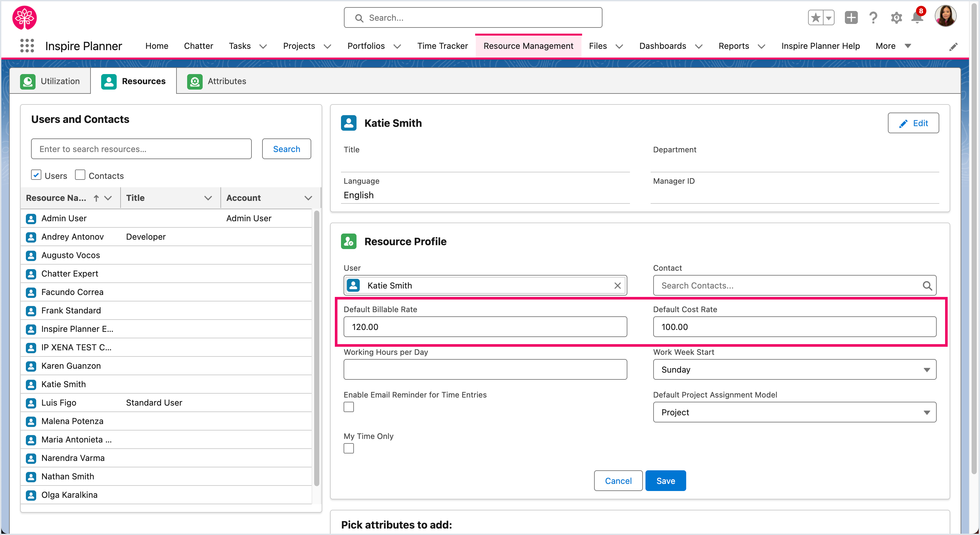Open the More navigation dropdown
The height and width of the screenshot is (535, 980).
click(893, 46)
